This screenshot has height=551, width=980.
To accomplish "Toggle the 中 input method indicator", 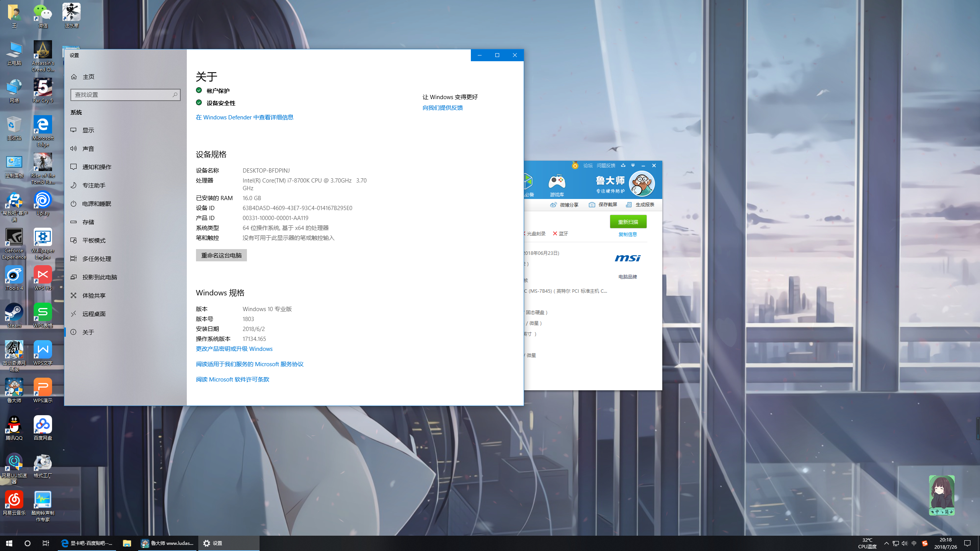I will (914, 543).
